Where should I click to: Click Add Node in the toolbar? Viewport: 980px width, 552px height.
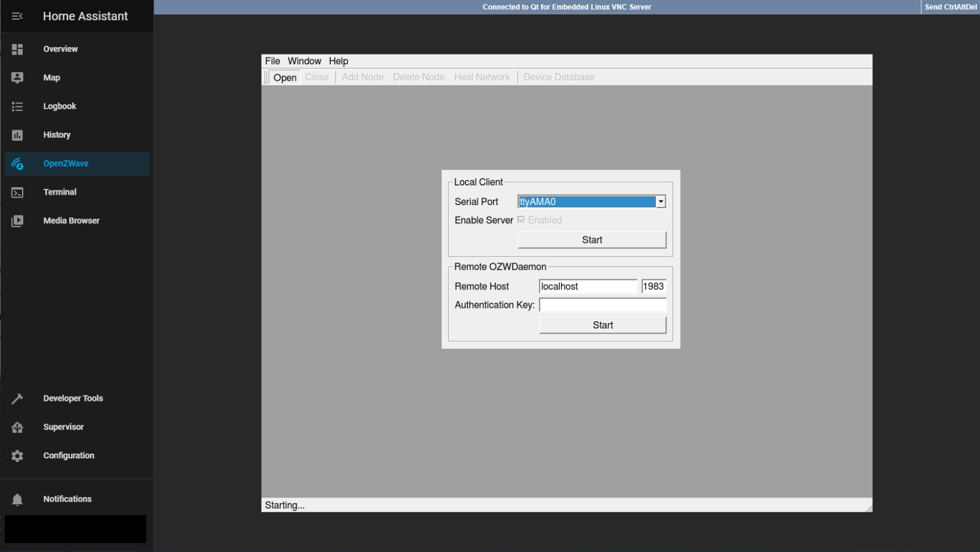coord(363,77)
